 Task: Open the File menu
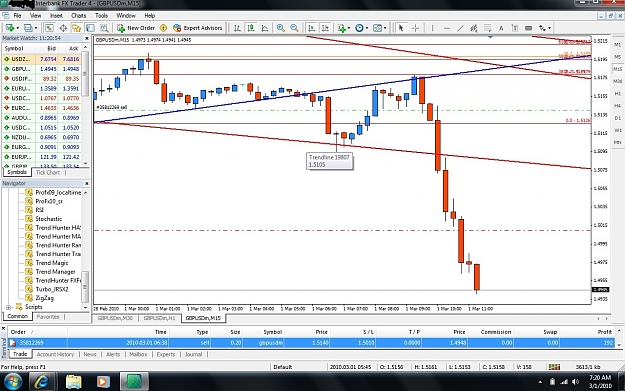(x=17, y=16)
